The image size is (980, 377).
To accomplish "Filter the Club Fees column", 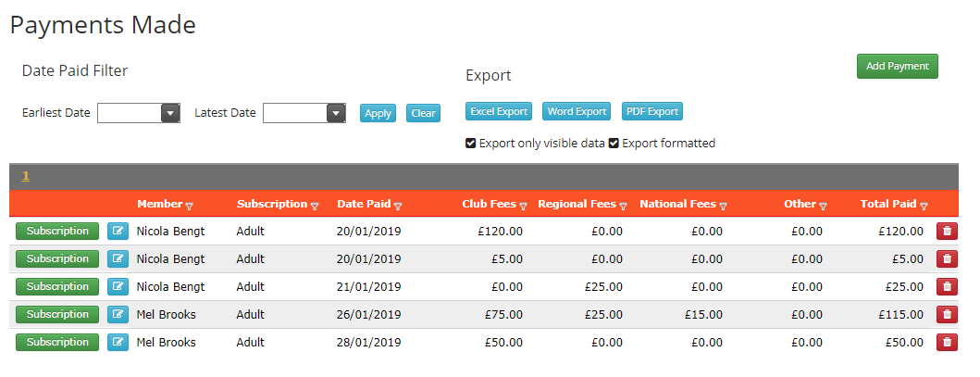I will click(x=523, y=206).
